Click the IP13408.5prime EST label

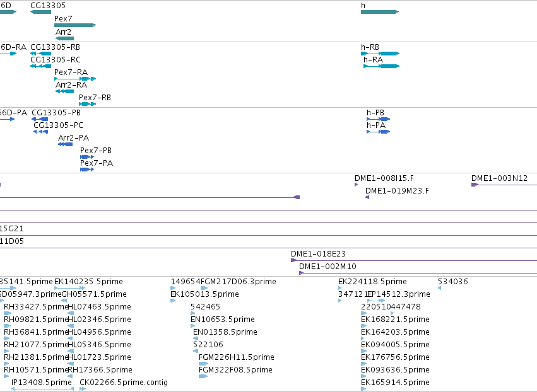pyautogui.click(x=42, y=383)
